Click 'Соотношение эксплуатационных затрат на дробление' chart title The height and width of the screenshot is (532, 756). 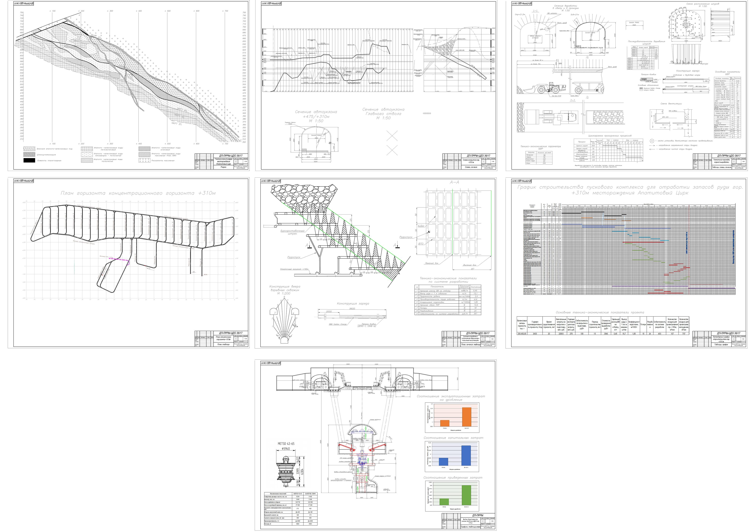451,398
